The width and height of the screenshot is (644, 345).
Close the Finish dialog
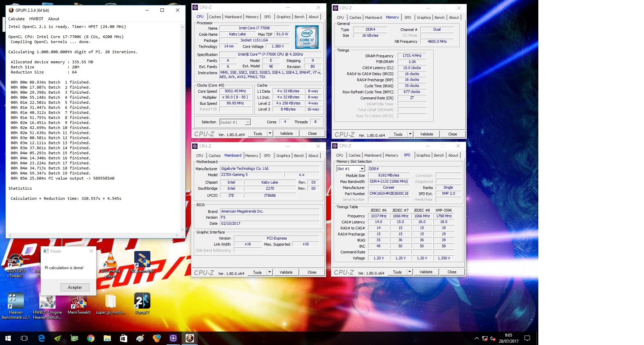91,251
